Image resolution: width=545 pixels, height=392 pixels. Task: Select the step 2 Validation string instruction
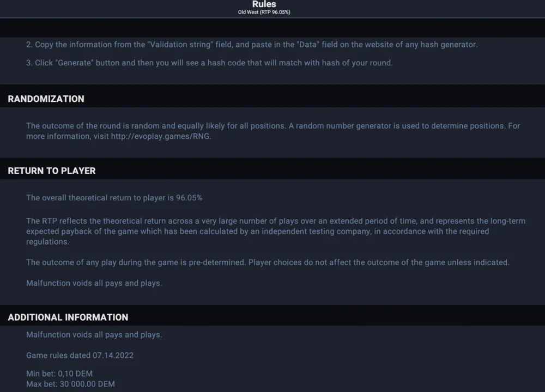(x=252, y=45)
